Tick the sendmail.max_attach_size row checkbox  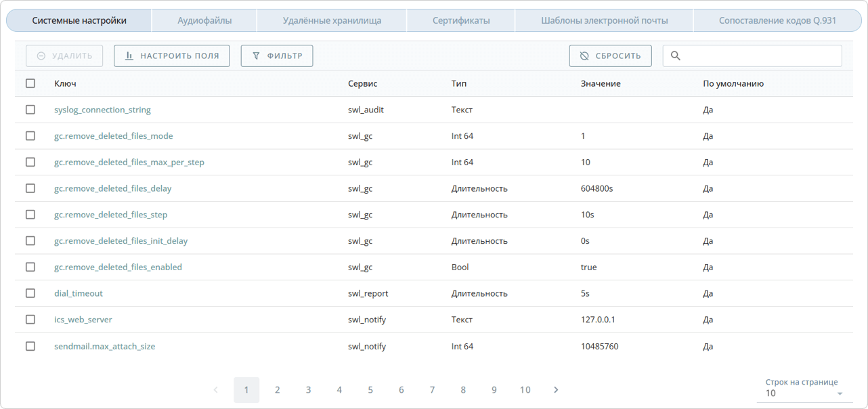point(30,346)
